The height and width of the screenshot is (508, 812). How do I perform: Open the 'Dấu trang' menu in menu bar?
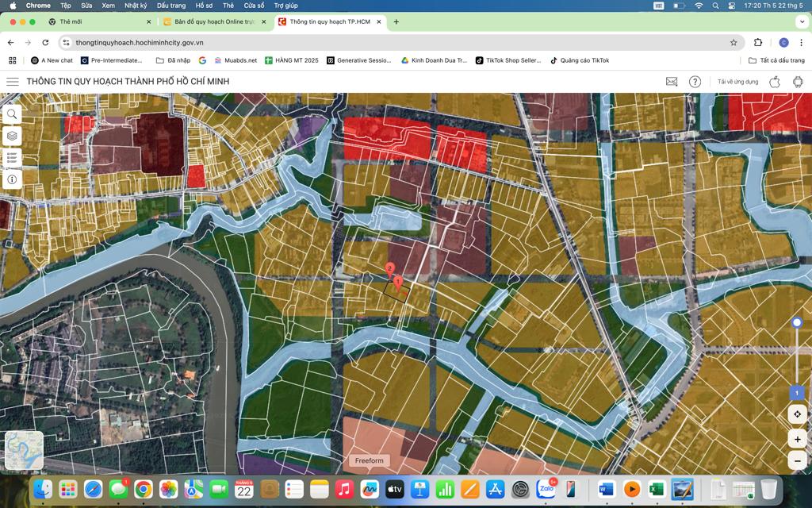(x=171, y=6)
